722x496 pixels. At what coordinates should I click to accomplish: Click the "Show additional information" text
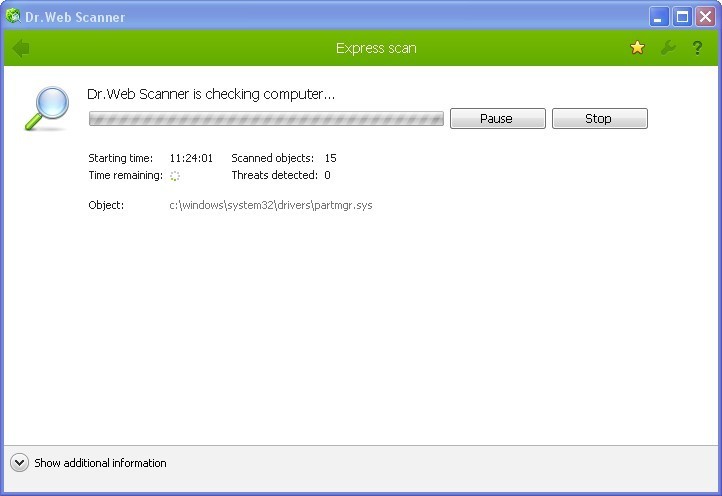click(x=100, y=463)
